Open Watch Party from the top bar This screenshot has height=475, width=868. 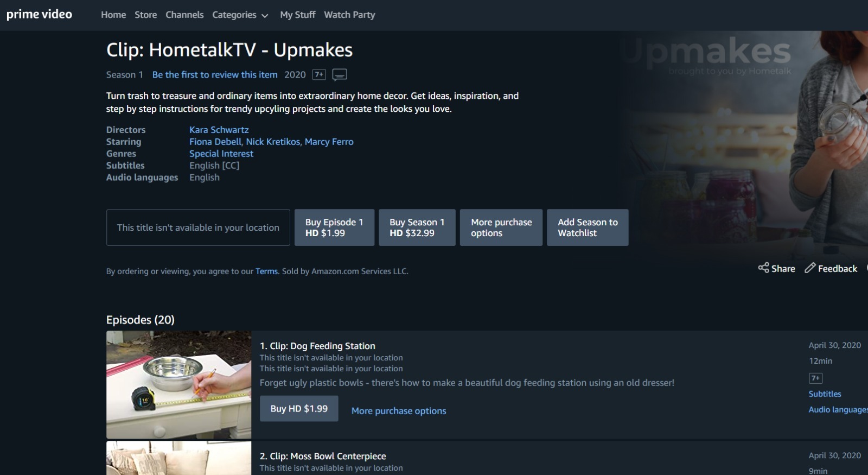[x=349, y=15]
